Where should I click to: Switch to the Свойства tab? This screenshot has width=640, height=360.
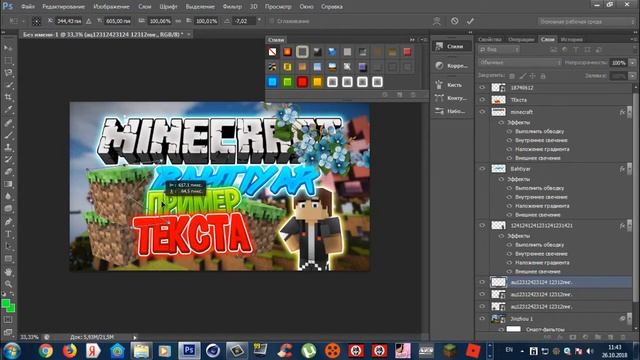pyautogui.click(x=489, y=40)
